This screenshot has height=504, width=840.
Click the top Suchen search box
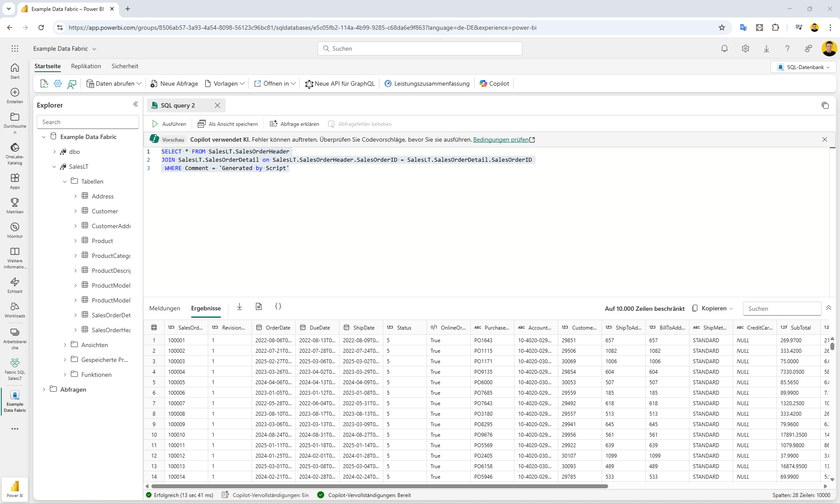pos(420,49)
